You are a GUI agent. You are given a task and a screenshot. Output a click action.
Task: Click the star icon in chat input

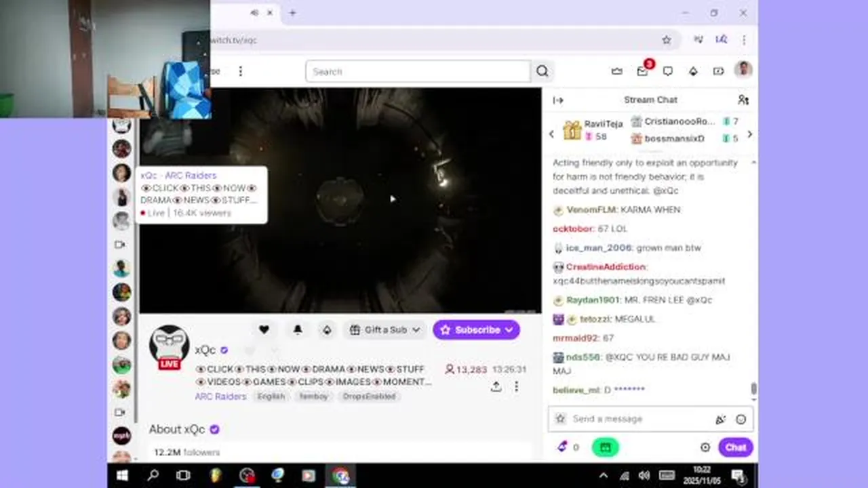click(560, 419)
